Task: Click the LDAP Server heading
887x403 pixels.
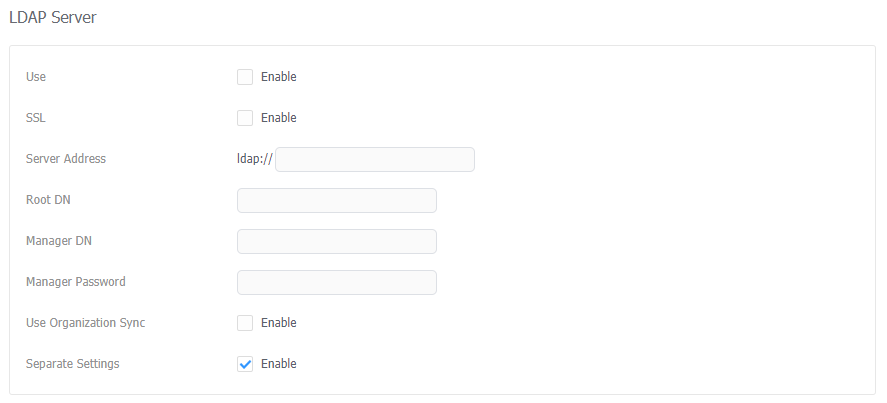Action: (x=53, y=17)
